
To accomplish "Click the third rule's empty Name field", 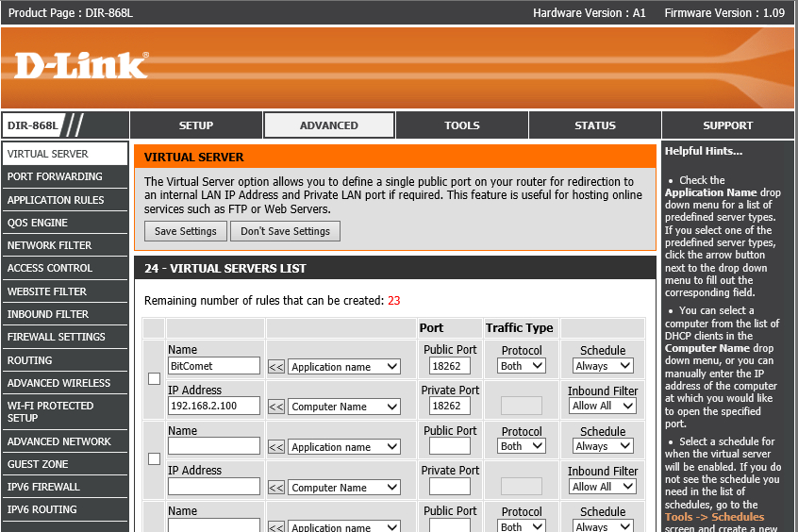I will click(214, 525).
